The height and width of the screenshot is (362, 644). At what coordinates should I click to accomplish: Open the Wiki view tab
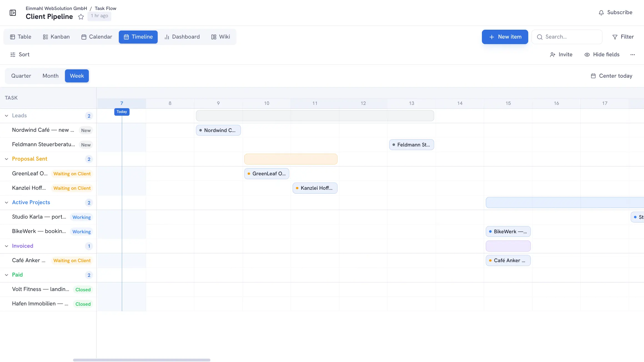(221, 37)
